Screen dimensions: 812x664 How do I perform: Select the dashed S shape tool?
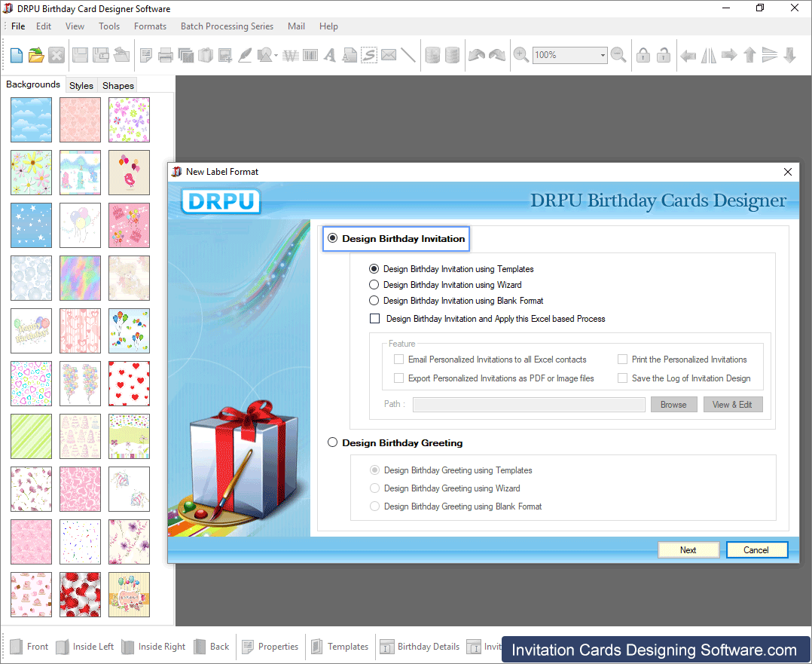coord(369,55)
